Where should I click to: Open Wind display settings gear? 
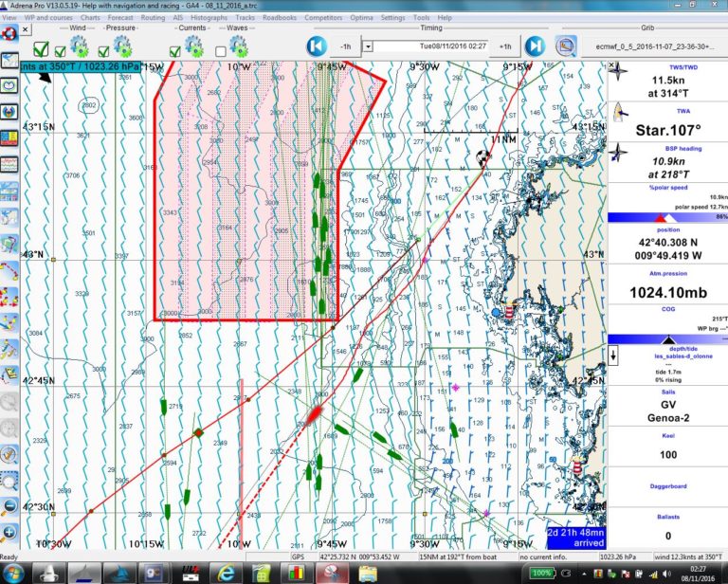point(80,46)
